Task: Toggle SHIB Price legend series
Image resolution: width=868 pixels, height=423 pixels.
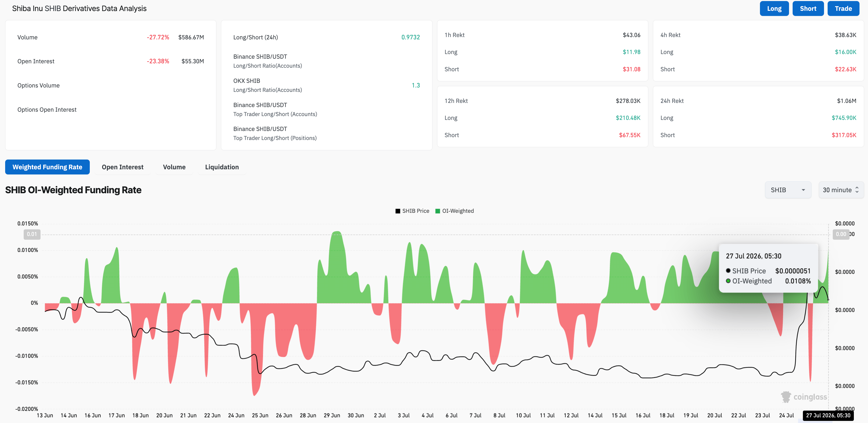Action: point(412,211)
